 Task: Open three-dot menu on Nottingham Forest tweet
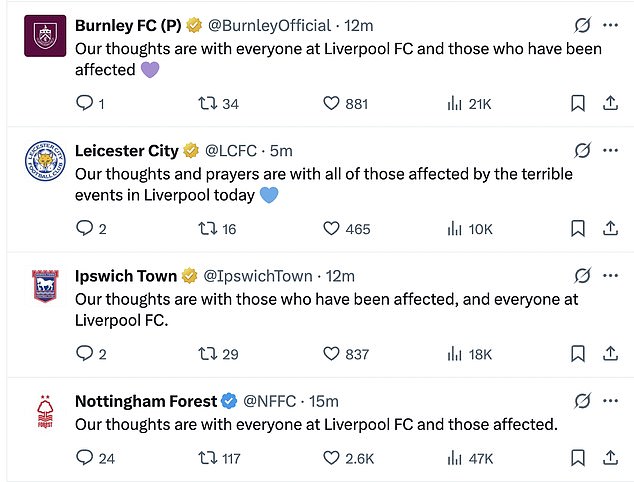[x=610, y=401]
